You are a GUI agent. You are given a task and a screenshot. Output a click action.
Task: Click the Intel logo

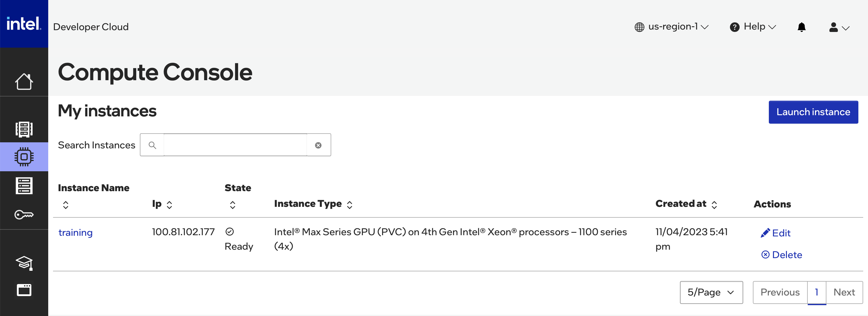tap(24, 24)
